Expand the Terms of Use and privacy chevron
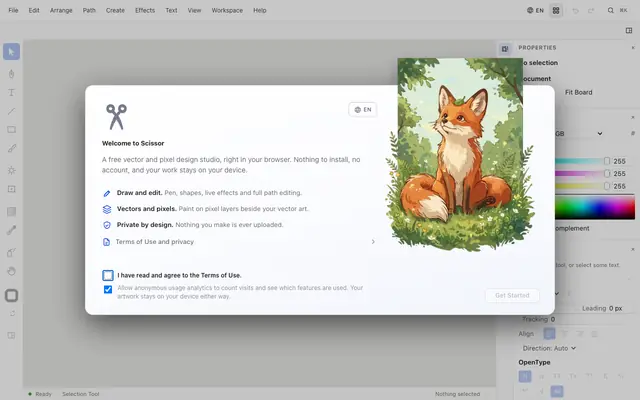Screen dimensions: 640x400 (x=373, y=242)
